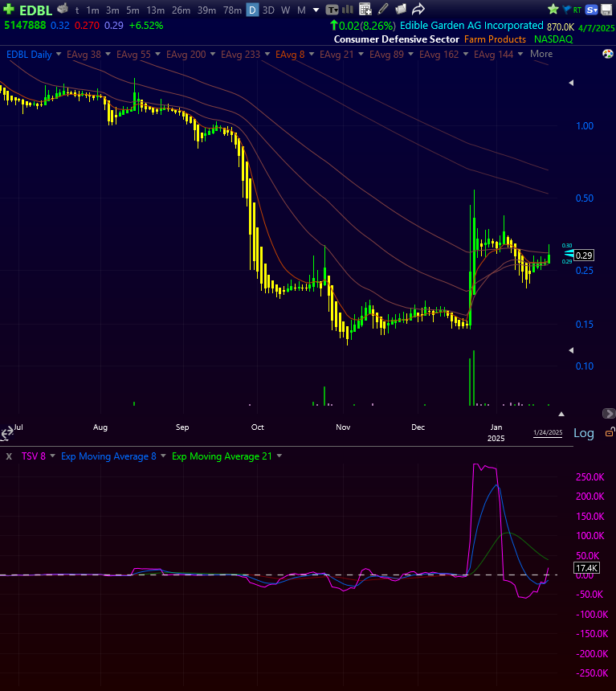Open the drawing pencil tool
The width and height of the screenshot is (616, 691).
pyautogui.click(x=383, y=10)
